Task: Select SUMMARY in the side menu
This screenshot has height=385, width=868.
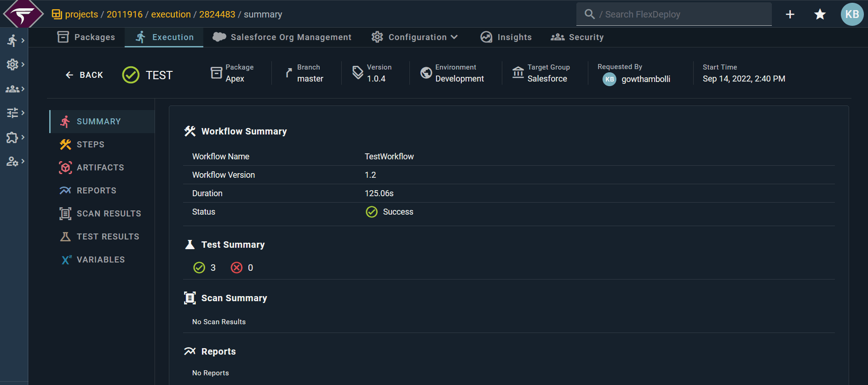Action: tap(102, 122)
